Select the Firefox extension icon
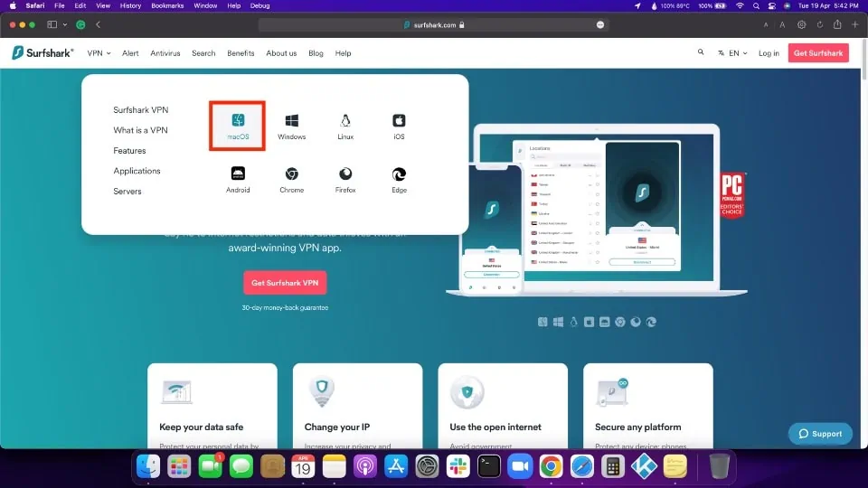Viewport: 868px width, 488px height. (345, 180)
